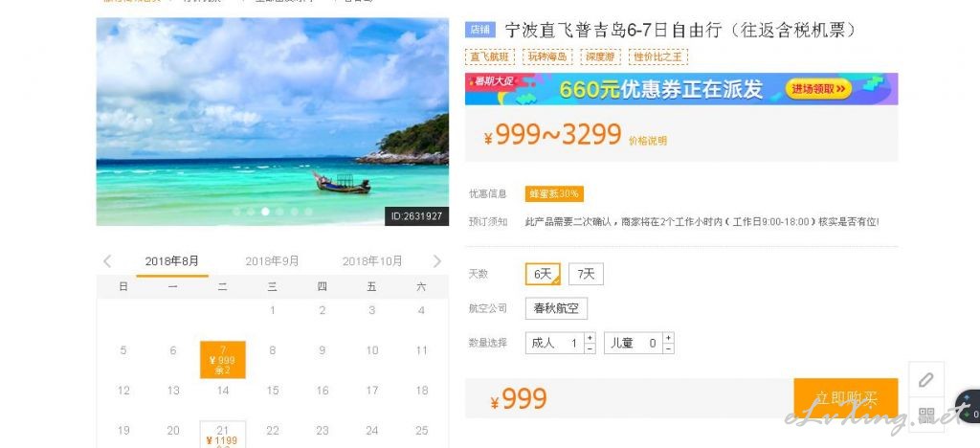This screenshot has height=448, width=980.
Task: Pick August 21 date priced ¥1199
Action: coord(222,435)
